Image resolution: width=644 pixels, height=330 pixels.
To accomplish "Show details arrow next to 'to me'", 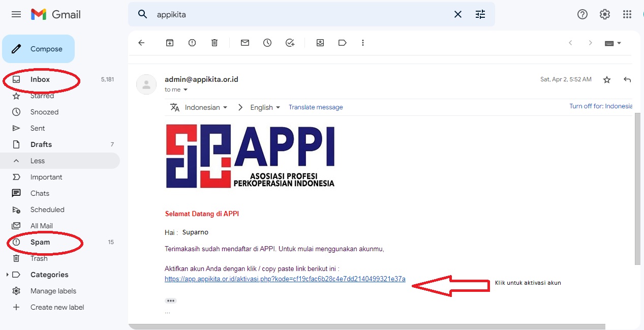I will click(186, 89).
